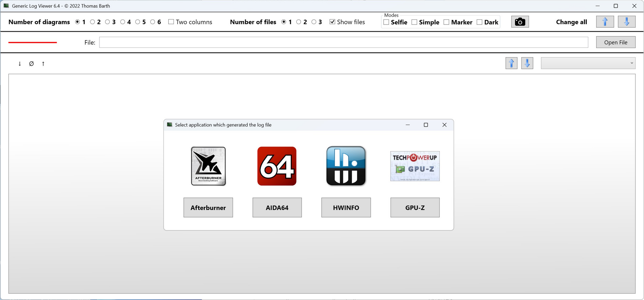Minimize the select application dialog
Screen dimensions: 644x300
point(408,125)
